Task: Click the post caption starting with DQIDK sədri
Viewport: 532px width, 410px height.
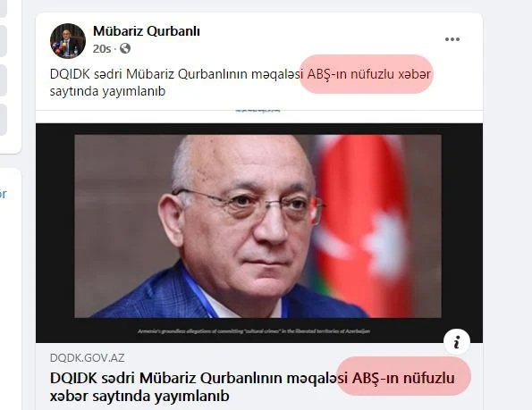Action: click(241, 82)
